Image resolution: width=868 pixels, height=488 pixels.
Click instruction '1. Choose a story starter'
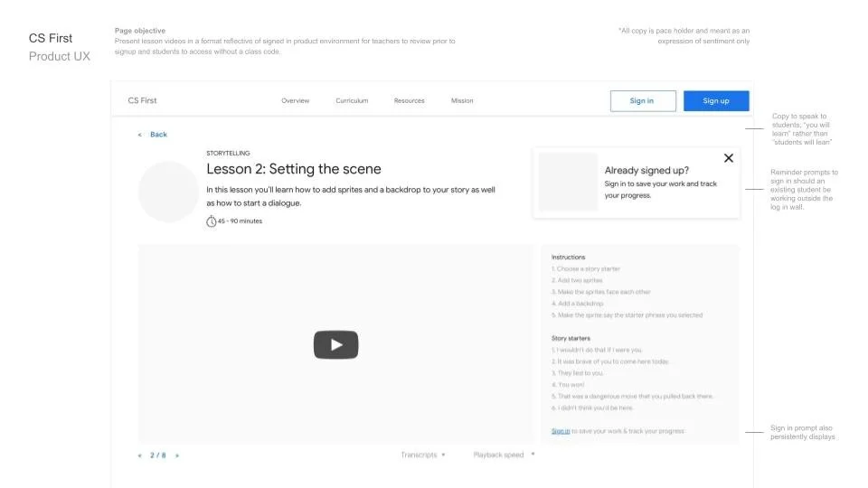coord(586,269)
